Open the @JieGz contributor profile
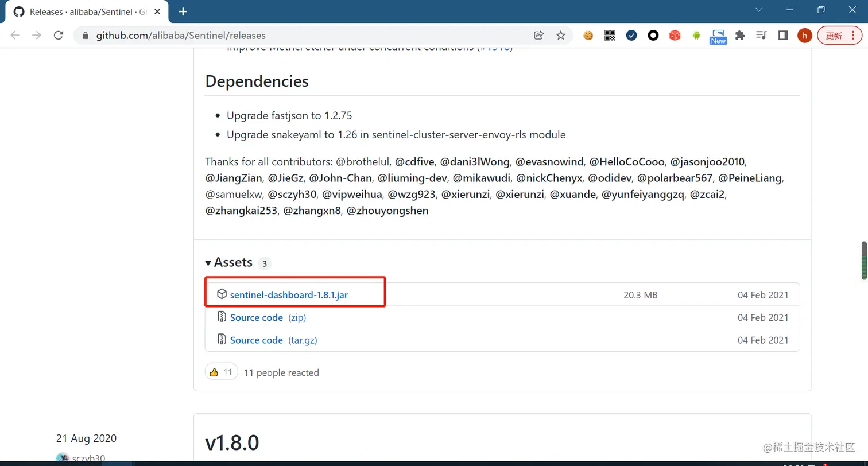Viewport: 868px width, 466px height. pos(285,178)
